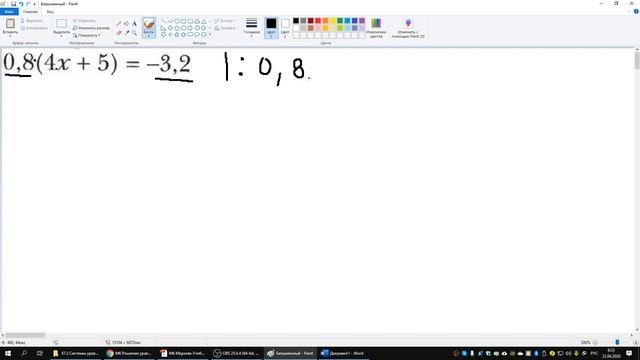Select the Fill with color bucket tool
640x360 pixels.
(127, 24)
